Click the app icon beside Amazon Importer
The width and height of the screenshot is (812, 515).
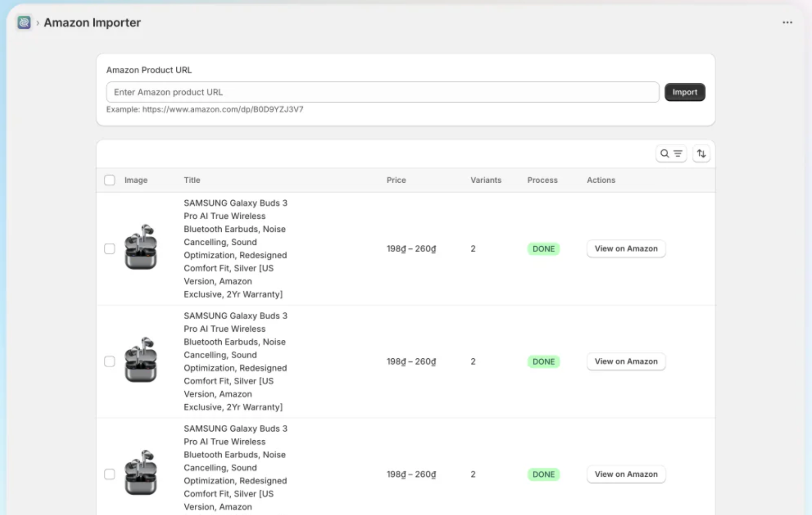click(x=24, y=22)
